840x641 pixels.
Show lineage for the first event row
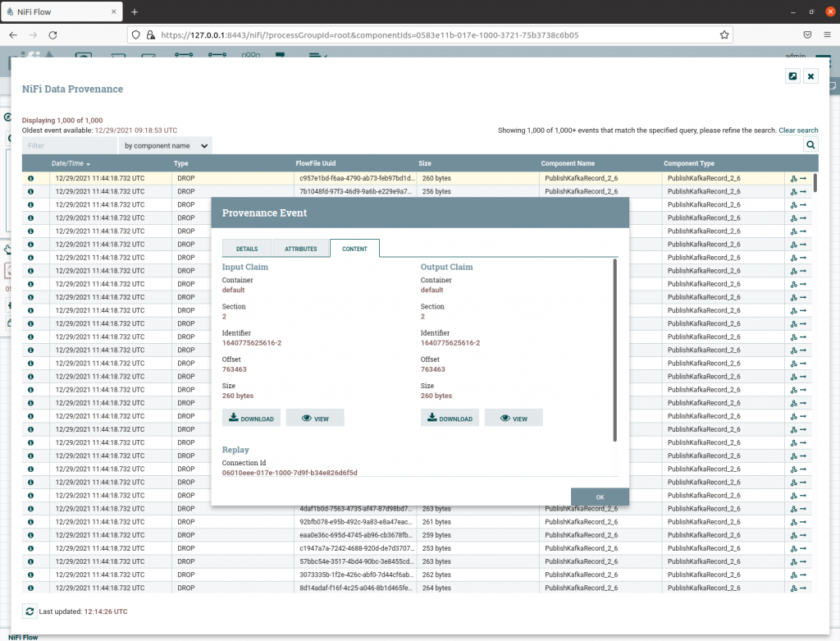tap(793, 178)
